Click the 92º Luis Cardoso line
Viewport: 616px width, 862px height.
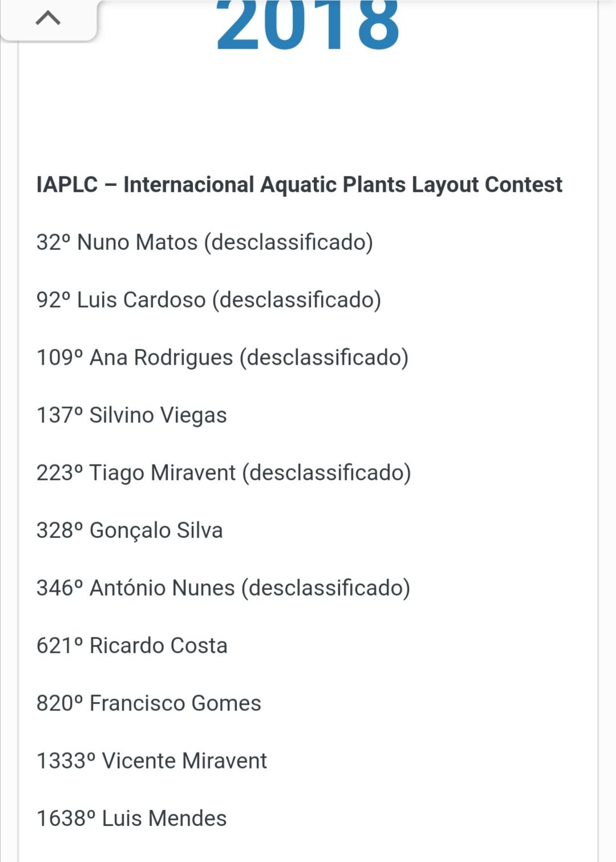(209, 300)
